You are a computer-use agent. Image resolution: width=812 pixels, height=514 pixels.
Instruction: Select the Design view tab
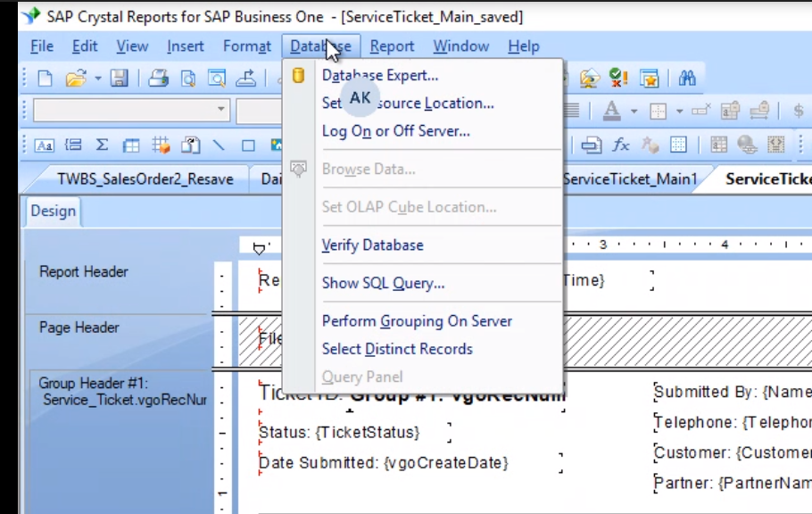[54, 211]
